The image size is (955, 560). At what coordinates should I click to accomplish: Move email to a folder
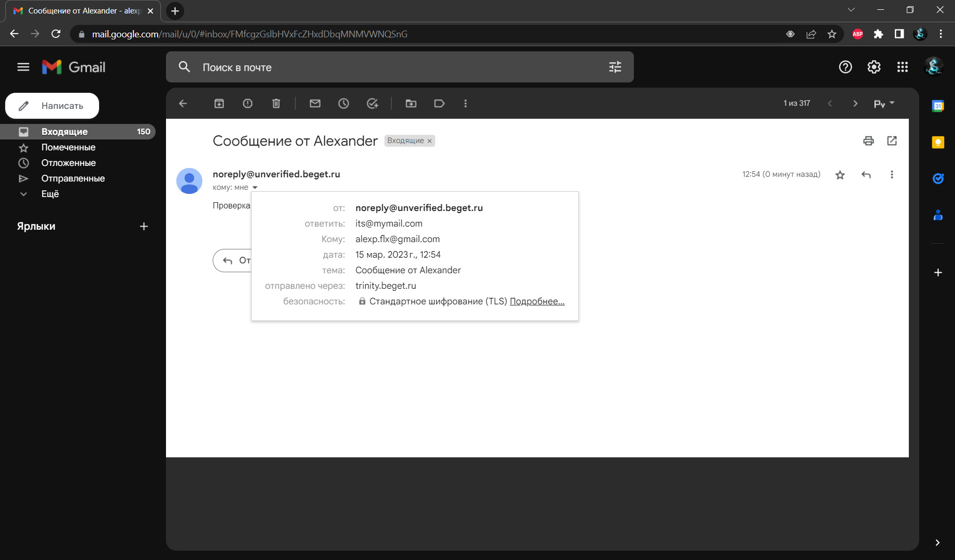(x=411, y=103)
